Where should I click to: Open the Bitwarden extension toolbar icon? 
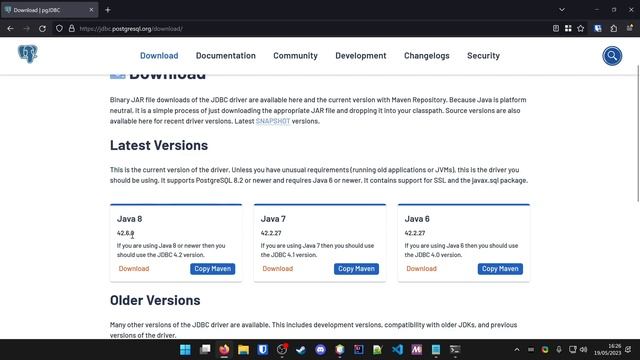click(x=598, y=29)
